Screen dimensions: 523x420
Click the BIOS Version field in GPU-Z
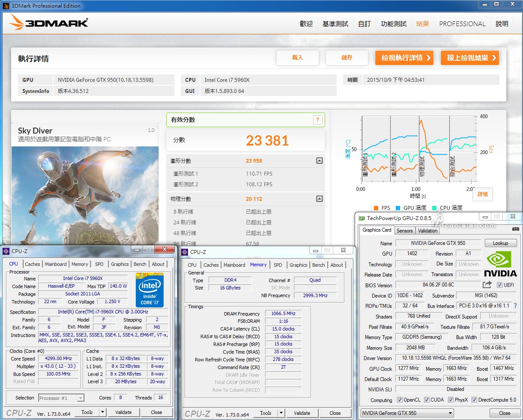[438, 285]
